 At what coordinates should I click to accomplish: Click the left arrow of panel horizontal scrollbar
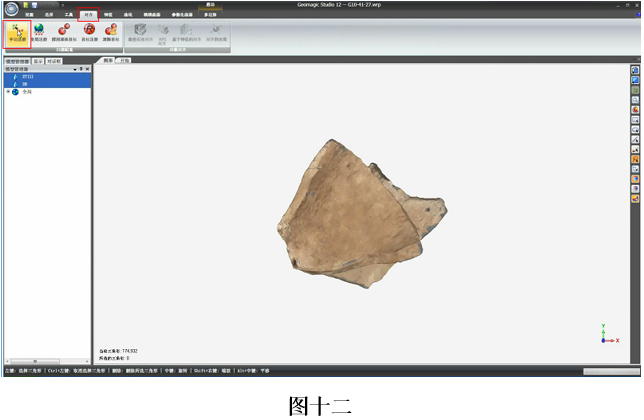[7, 362]
